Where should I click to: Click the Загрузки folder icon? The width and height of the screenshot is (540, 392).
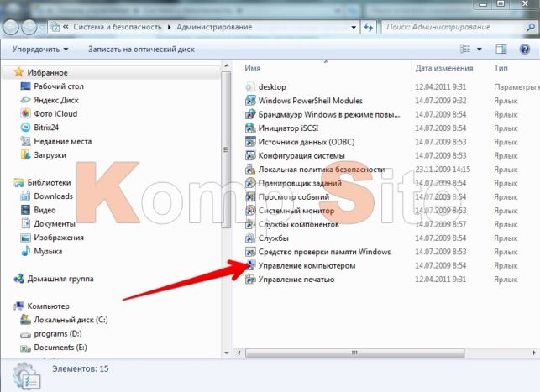tap(25, 155)
